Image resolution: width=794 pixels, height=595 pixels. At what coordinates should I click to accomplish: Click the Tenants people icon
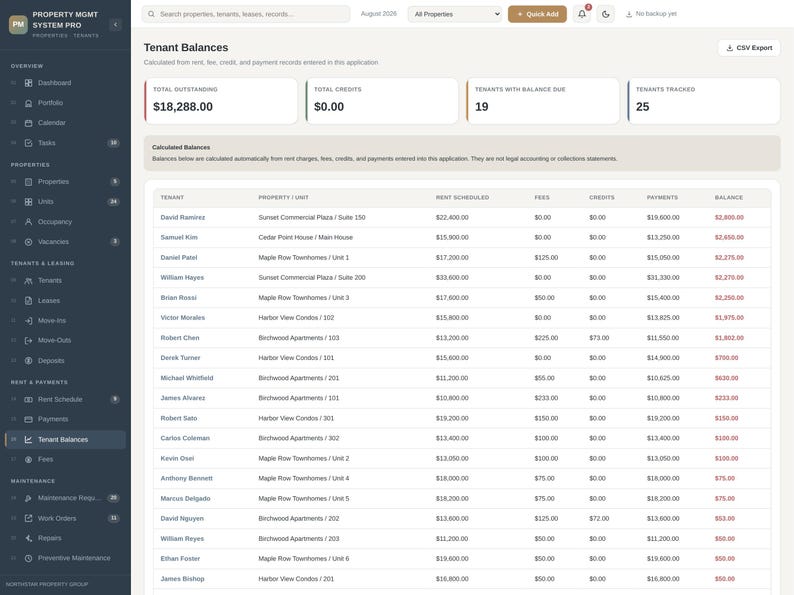(28, 281)
